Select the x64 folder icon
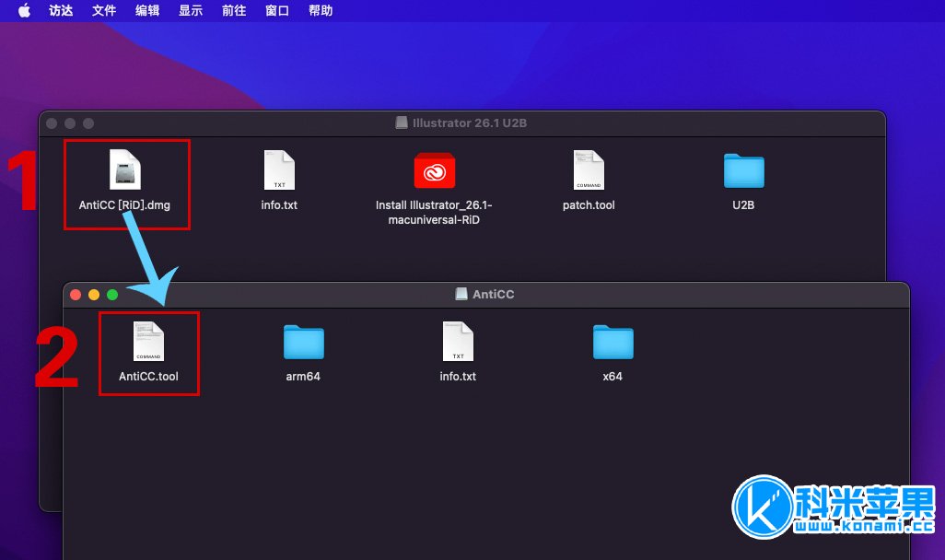The height and width of the screenshot is (560, 945). tap(612, 342)
